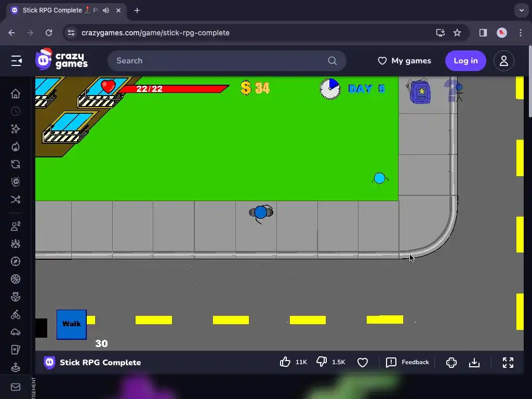Screen dimensions: 532x399
Task: Close the Stick RPG Complete tab
Action: (x=118, y=10)
